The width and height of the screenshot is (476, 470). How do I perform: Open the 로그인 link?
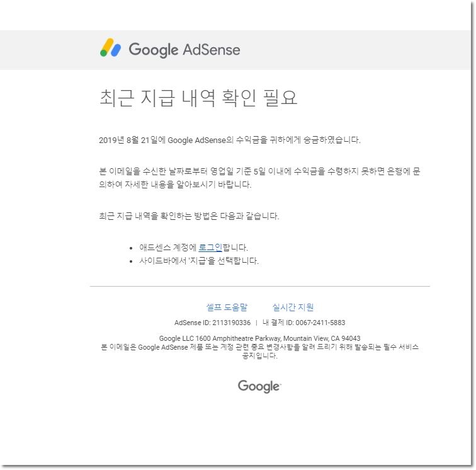tap(210, 248)
